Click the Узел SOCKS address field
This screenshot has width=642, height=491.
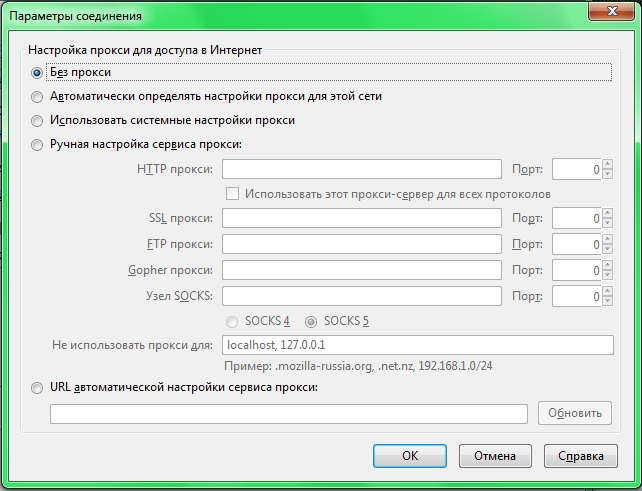[x=362, y=296]
